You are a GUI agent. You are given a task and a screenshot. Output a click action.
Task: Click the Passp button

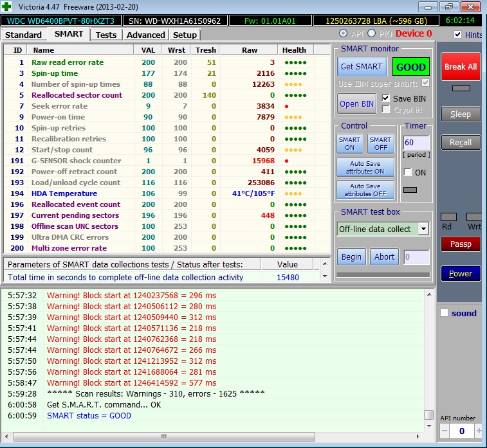[x=460, y=244]
